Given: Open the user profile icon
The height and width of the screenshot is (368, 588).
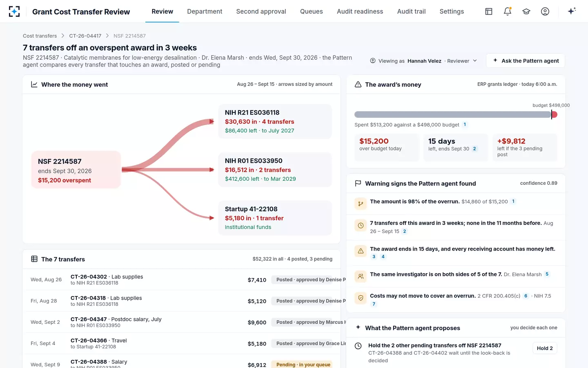Looking at the screenshot, I should [x=545, y=11].
